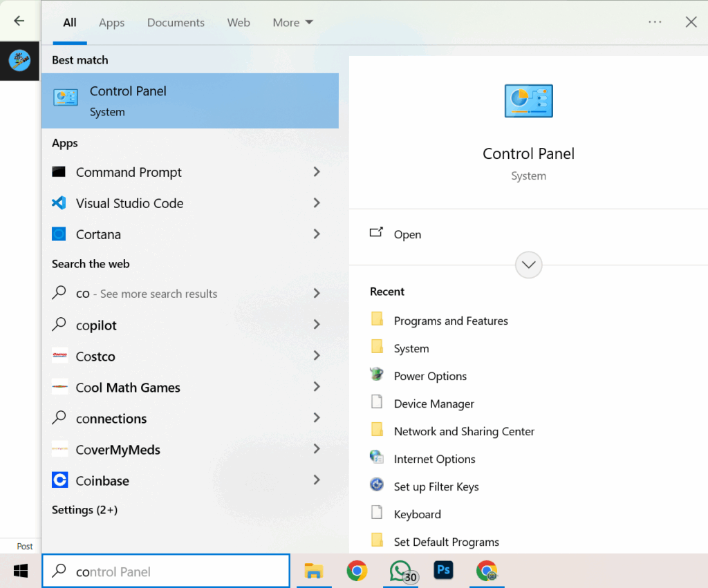The image size is (708, 588).
Task: Open File Explorer from the taskbar
Action: click(314, 571)
